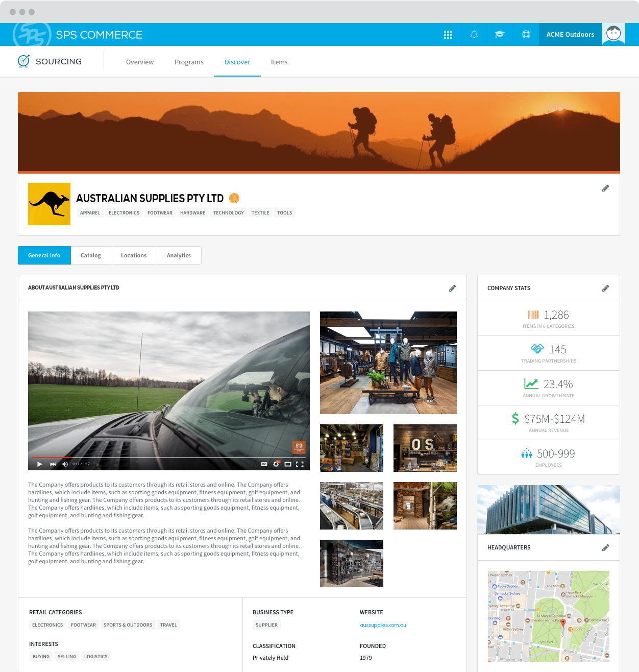This screenshot has width=639, height=672.
Task: Click the HARDWARE category tag
Action: pyautogui.click(x=192, y=213)
